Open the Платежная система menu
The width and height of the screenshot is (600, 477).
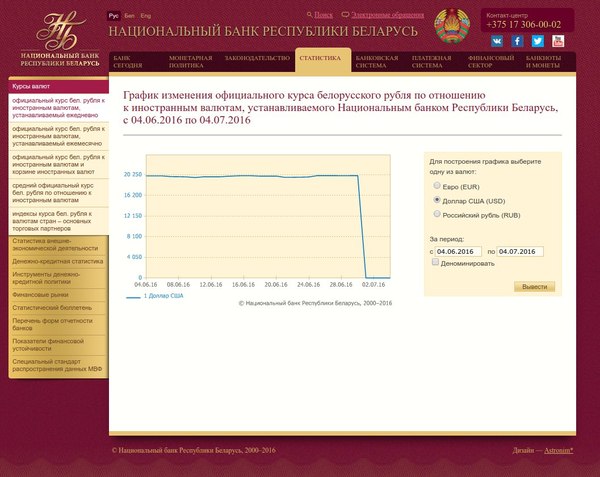click(x=432, y=62)
